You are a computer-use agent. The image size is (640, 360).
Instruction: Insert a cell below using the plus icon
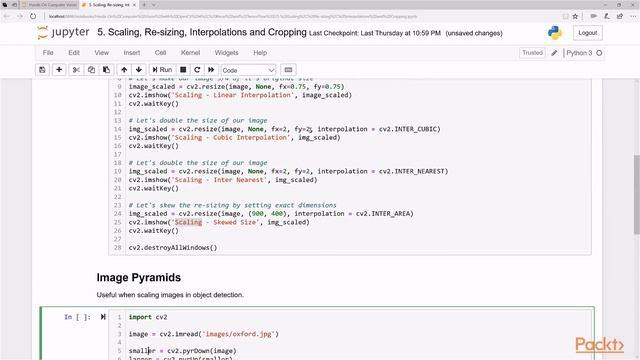coord(59,70)
